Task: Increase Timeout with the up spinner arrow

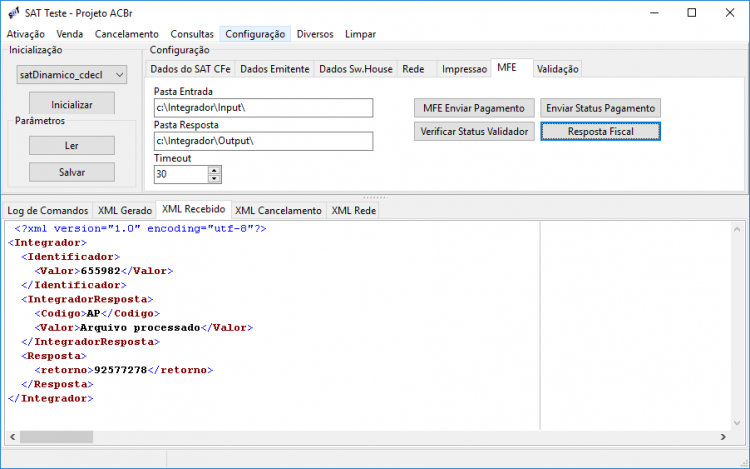Action: (214, 170)
